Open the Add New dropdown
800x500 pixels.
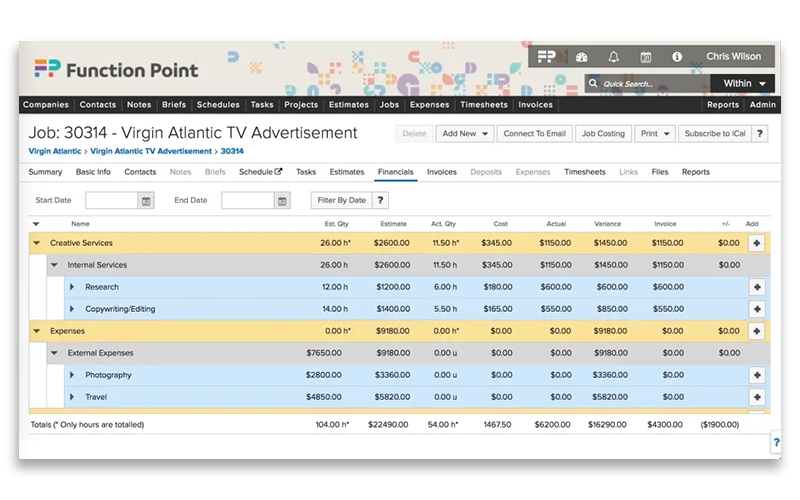466,134
